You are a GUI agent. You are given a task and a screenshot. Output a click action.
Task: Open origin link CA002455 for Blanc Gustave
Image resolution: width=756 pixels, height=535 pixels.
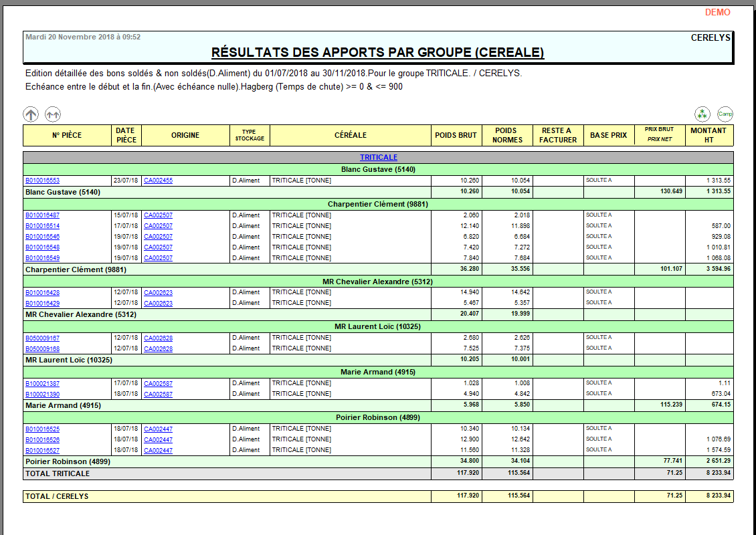pyautogui.click(x=158, y=181)
